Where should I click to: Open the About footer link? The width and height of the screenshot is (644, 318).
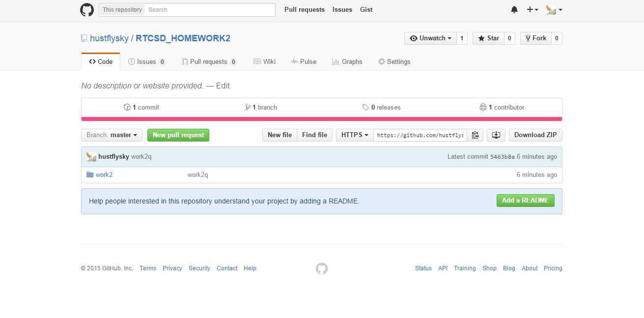(530, 268)
